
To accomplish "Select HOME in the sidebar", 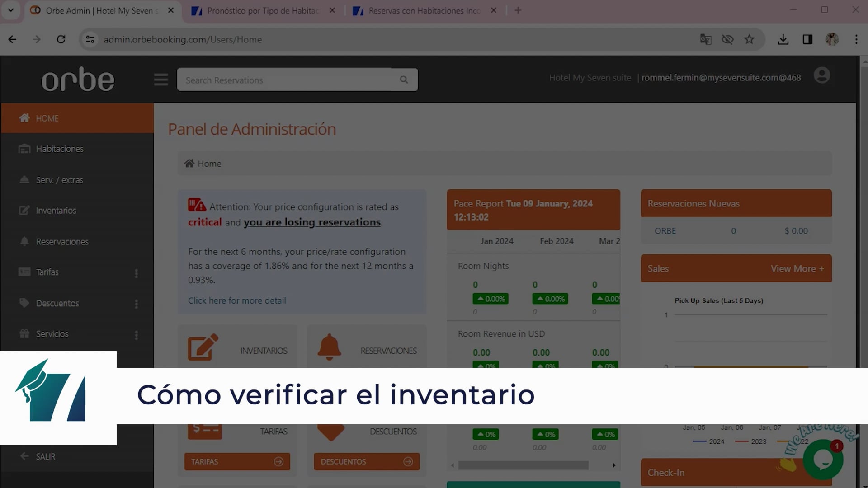I will (77, 118).
